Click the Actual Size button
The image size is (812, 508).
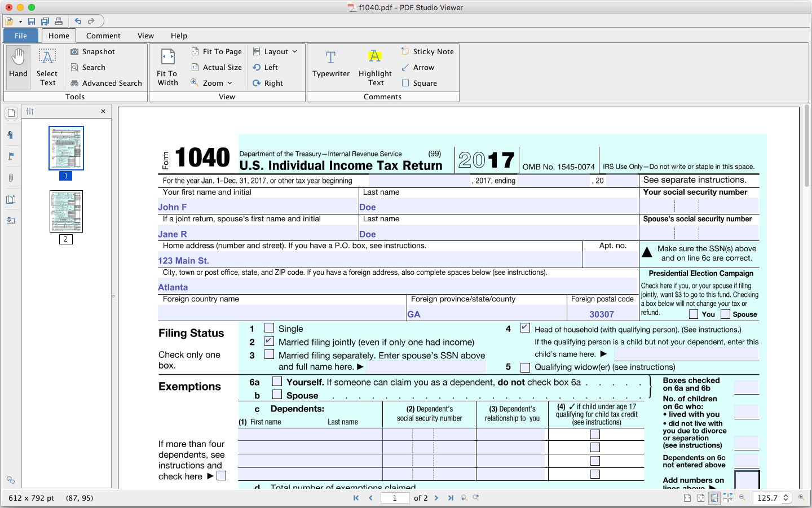click(x=217, y=67)
